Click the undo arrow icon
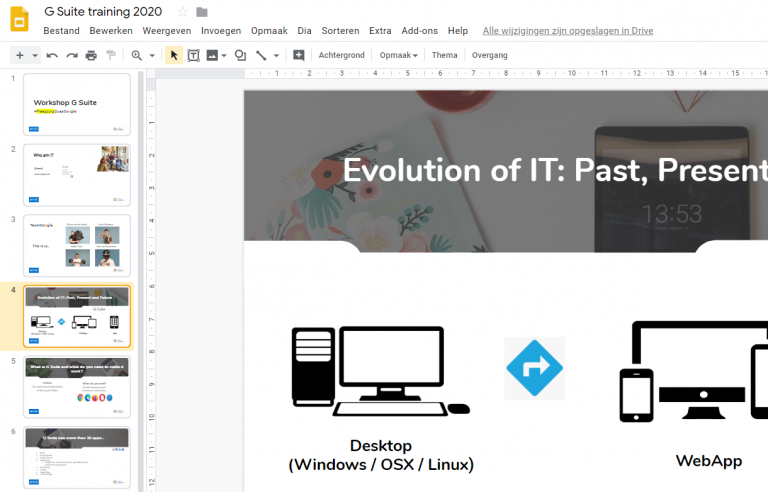Viewport: 768px width, 492px height. [52, 55]
